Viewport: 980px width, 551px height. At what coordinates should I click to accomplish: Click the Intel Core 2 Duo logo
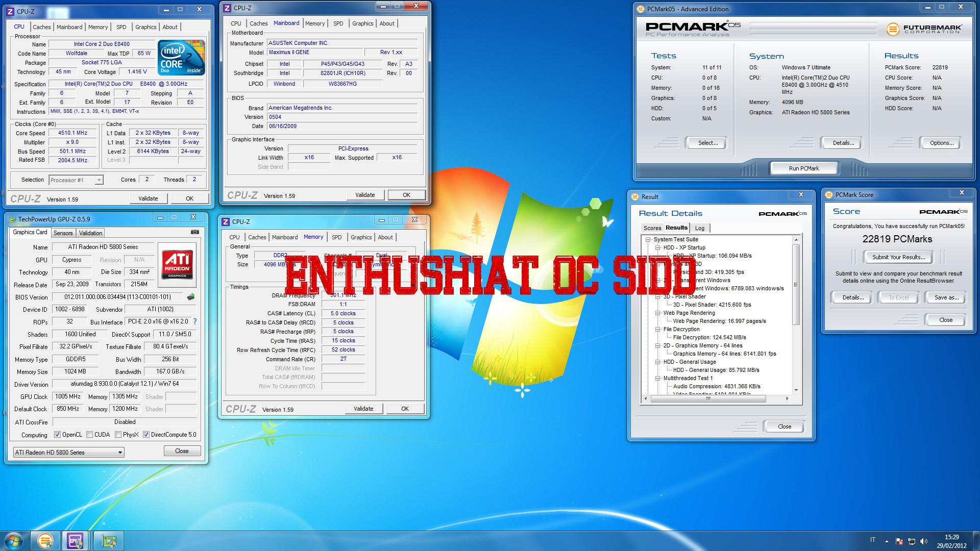pyautogui.click(x=181, y=57)
